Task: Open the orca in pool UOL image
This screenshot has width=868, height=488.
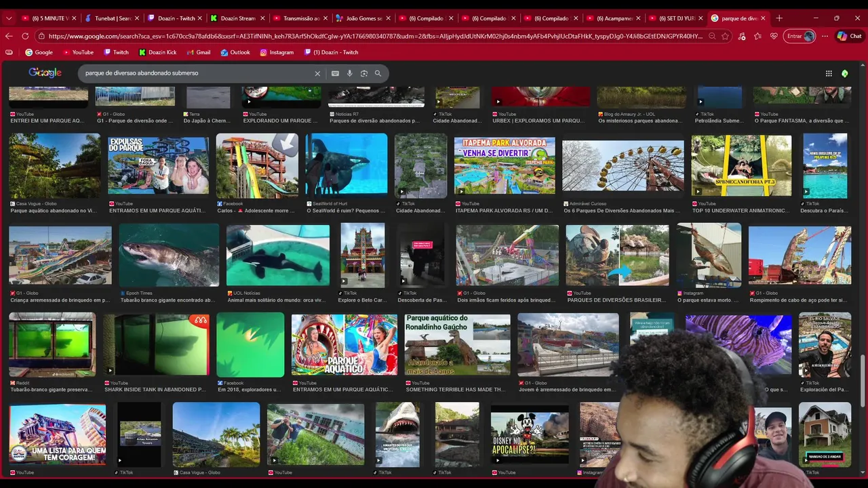Action: click(278, 255)
